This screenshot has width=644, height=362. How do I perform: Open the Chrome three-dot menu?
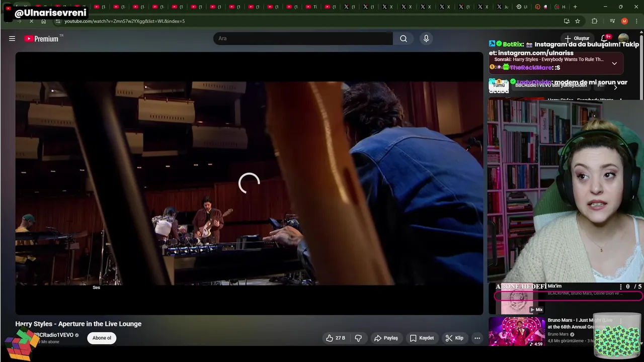pos(636,21)
